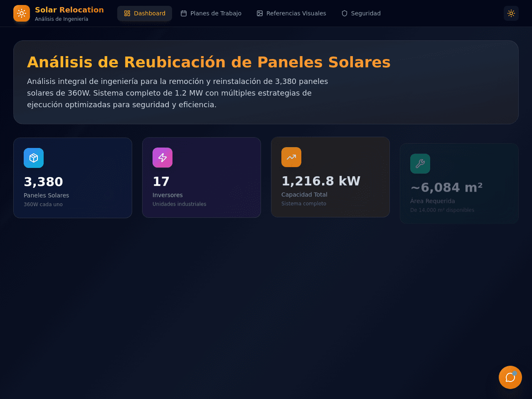
Task: Click the '360W cada uno' subtitle
Action: (43, 204)
